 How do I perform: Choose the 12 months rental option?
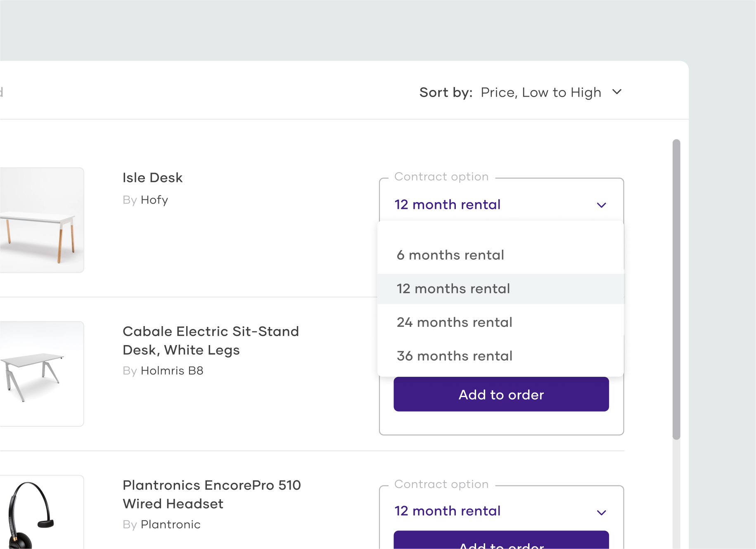pyautogui.click(x=453, y=289)
